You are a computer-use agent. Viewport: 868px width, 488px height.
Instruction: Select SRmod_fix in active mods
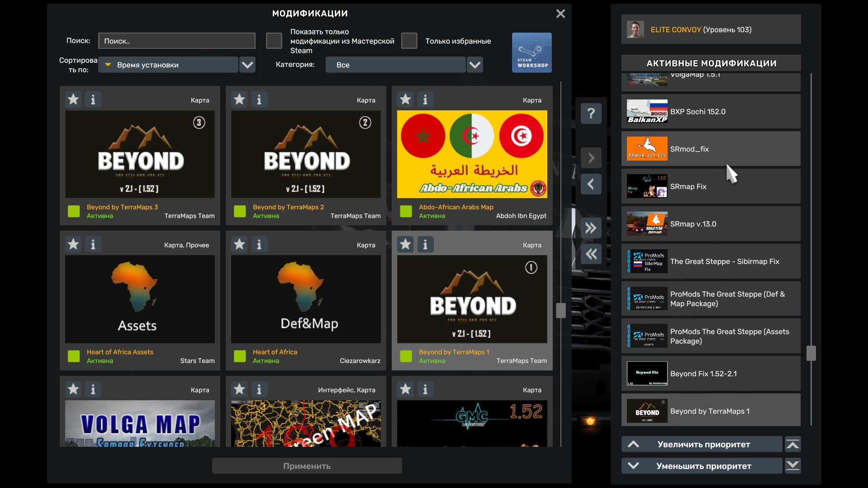tap(711, 149)
